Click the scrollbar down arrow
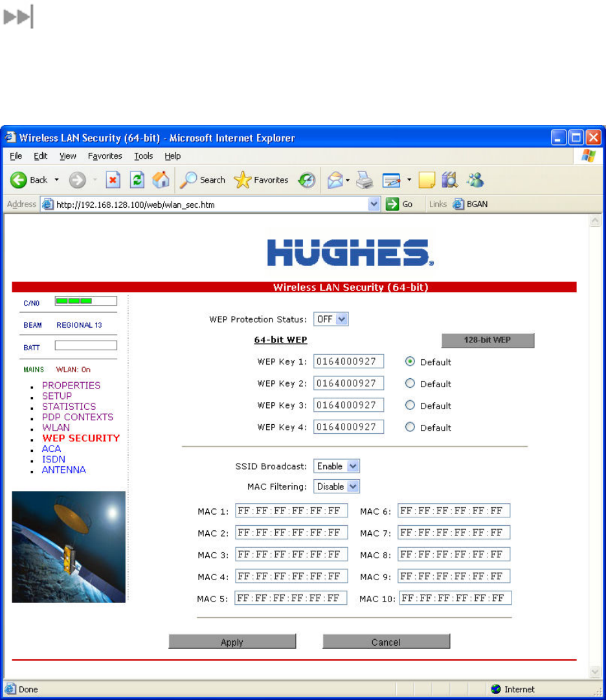The height and width of the screenshot is (700, 606). [x=595, y=672]
